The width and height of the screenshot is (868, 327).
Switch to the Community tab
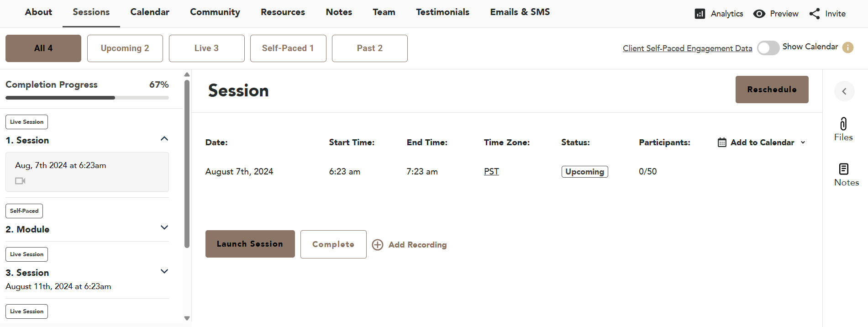[x=215, y=12]
